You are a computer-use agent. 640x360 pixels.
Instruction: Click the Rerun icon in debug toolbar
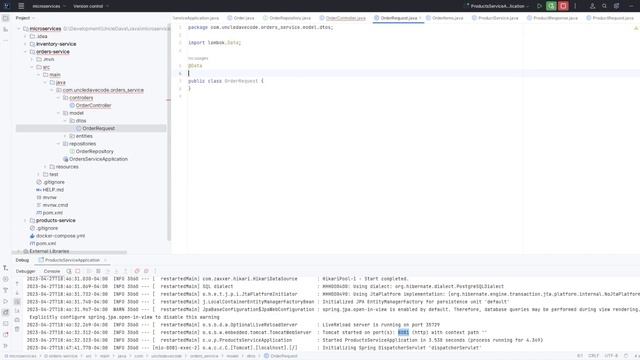[69, 271]
